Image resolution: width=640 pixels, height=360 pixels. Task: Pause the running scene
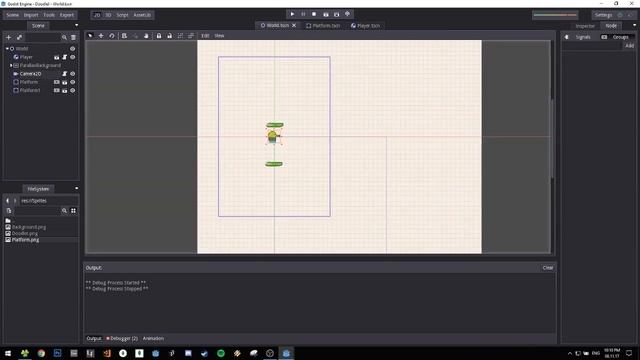coord(303,14)
